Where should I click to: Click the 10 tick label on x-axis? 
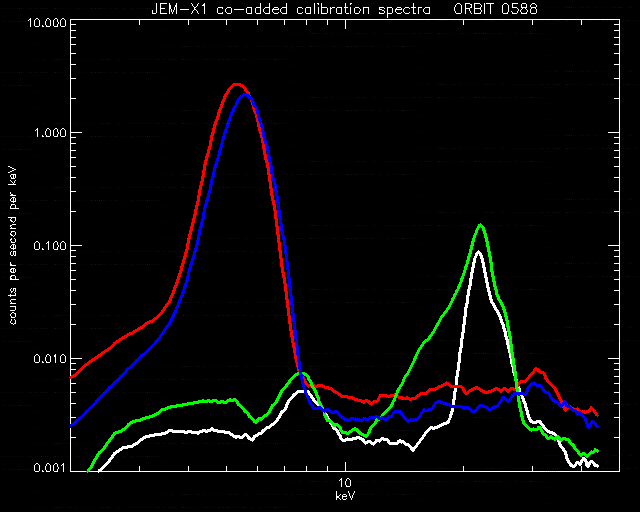click(345, 483)
